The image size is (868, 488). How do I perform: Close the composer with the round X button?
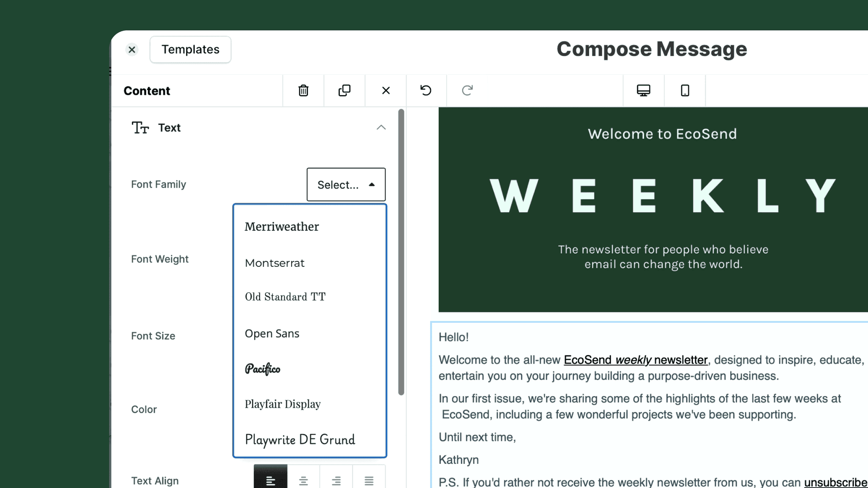pos(132,50)
